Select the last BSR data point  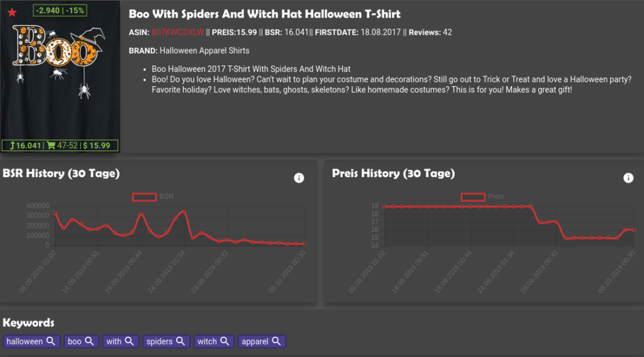(305, 244)
